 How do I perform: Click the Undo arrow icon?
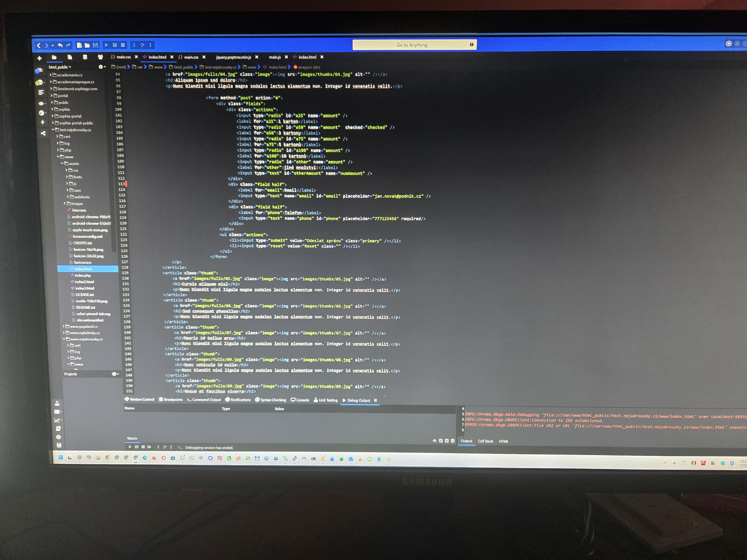click(60, 45)
